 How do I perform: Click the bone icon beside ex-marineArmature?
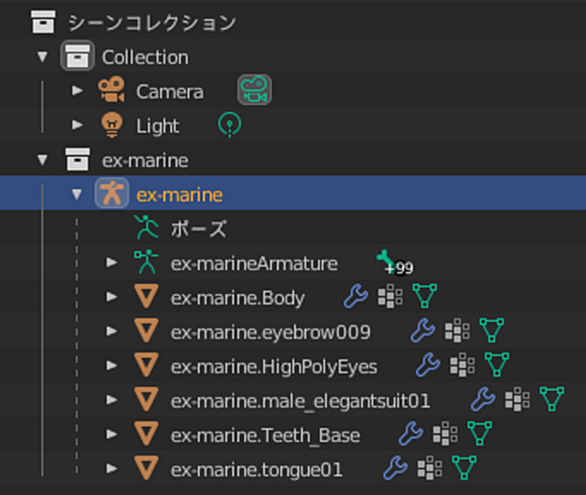(386, 260)
